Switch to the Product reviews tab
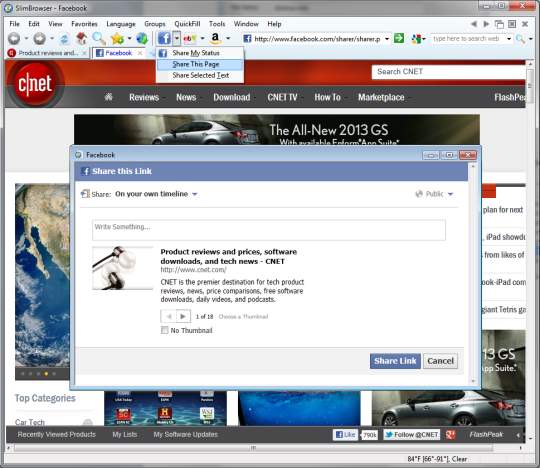 (x=48, y=53)
